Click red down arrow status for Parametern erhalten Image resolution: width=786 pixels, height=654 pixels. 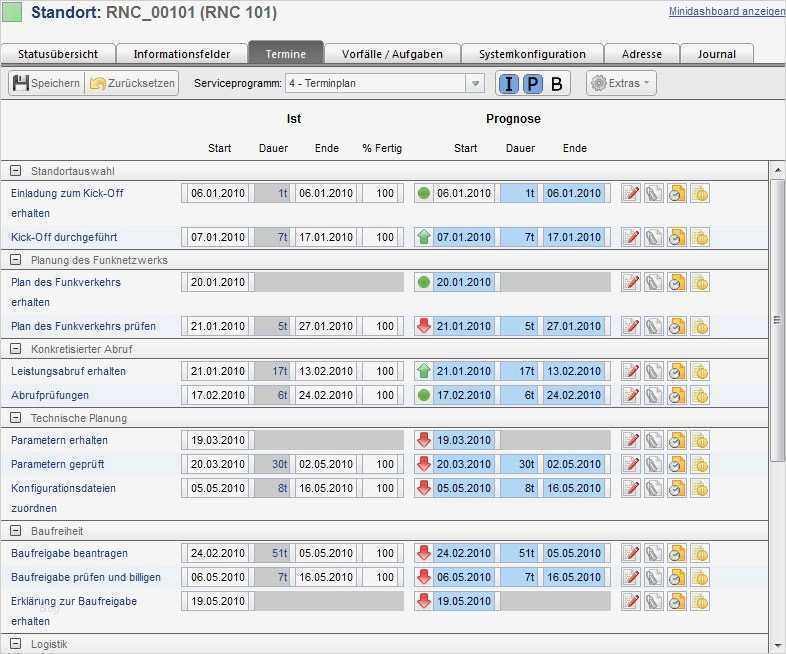423,440
